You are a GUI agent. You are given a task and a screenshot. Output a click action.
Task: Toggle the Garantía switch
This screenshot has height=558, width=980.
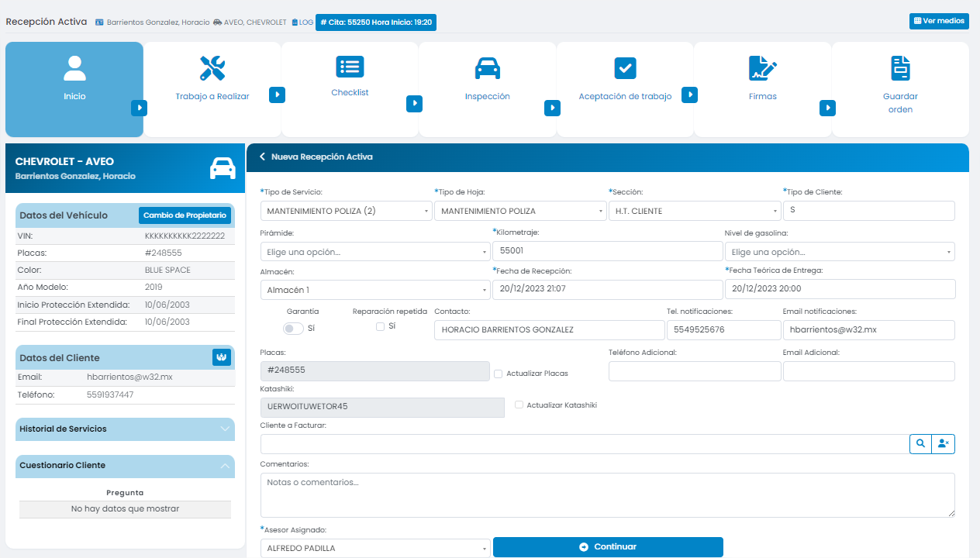(x=294, y=329)
